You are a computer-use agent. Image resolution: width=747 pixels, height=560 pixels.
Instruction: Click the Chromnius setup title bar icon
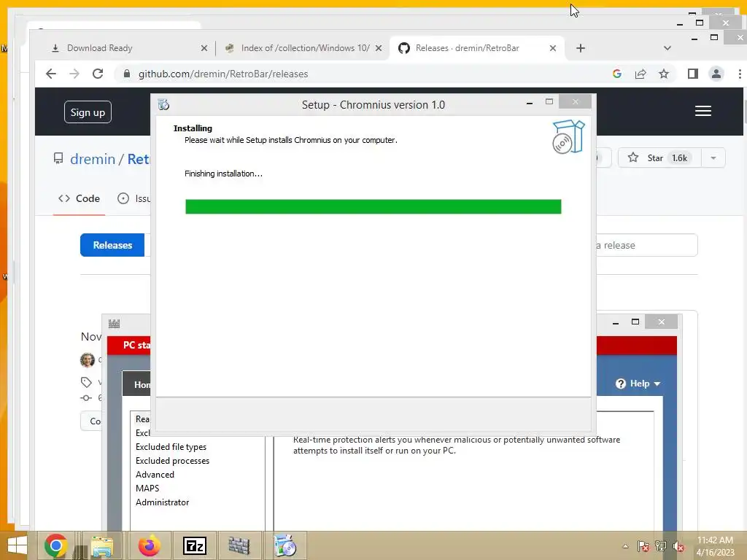pyautogui.click(x=163, y=104)
